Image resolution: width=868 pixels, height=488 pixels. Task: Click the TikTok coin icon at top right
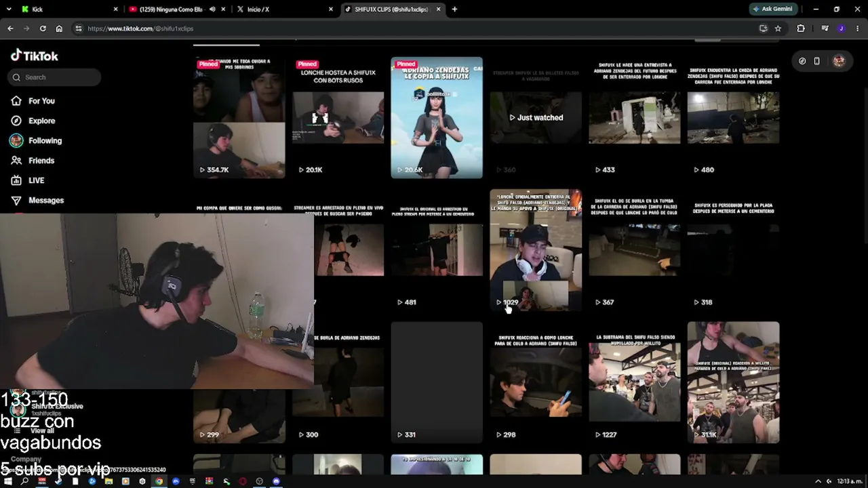point(802,61)
